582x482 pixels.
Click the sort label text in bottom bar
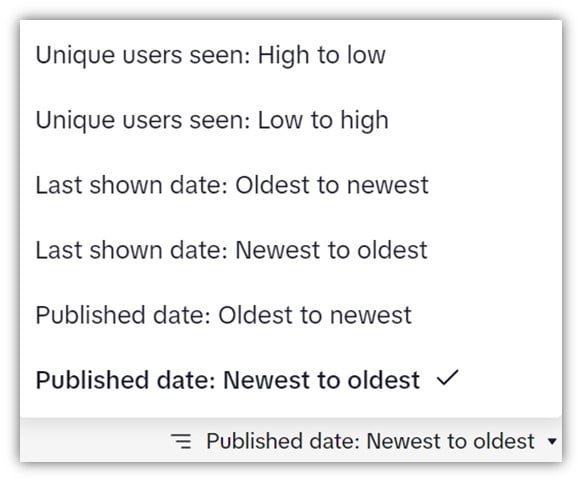370,441
